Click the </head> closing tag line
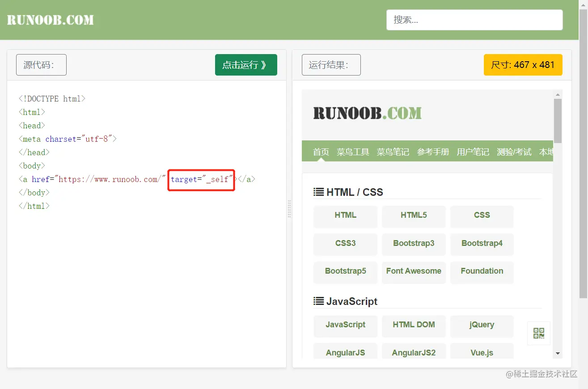Screen dimensions: 588x389 click(34, 152)
